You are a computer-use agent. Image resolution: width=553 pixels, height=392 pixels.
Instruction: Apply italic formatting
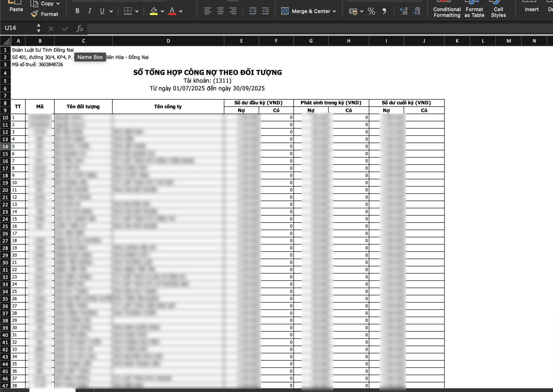89,11
